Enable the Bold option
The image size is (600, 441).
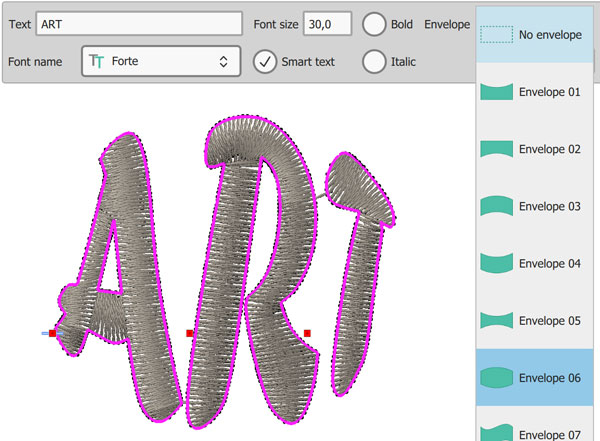374,24
